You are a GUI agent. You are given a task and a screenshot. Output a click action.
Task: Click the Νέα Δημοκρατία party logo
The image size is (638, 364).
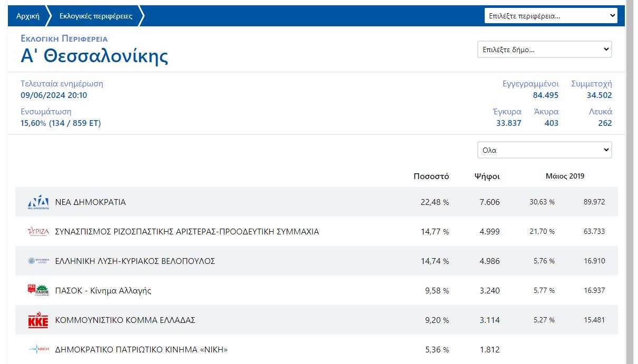click(38, 202)
